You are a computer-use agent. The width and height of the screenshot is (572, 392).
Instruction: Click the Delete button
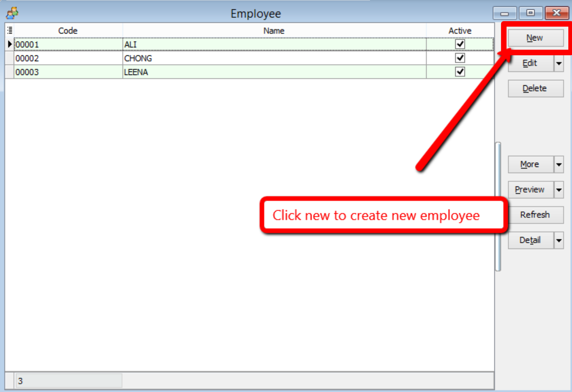pyautogui.click(x=535, y=88)
